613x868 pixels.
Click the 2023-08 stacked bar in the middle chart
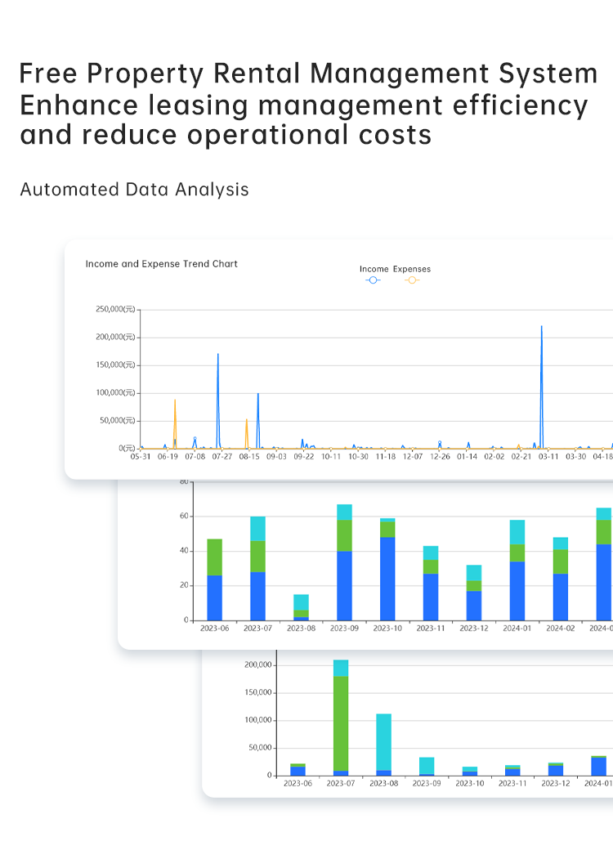pos(301,607)
